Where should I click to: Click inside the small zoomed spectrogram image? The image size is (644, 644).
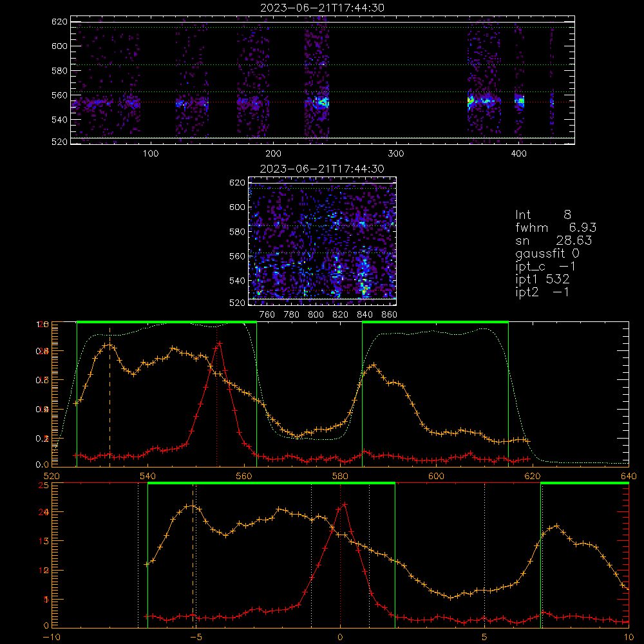[323, 241]
